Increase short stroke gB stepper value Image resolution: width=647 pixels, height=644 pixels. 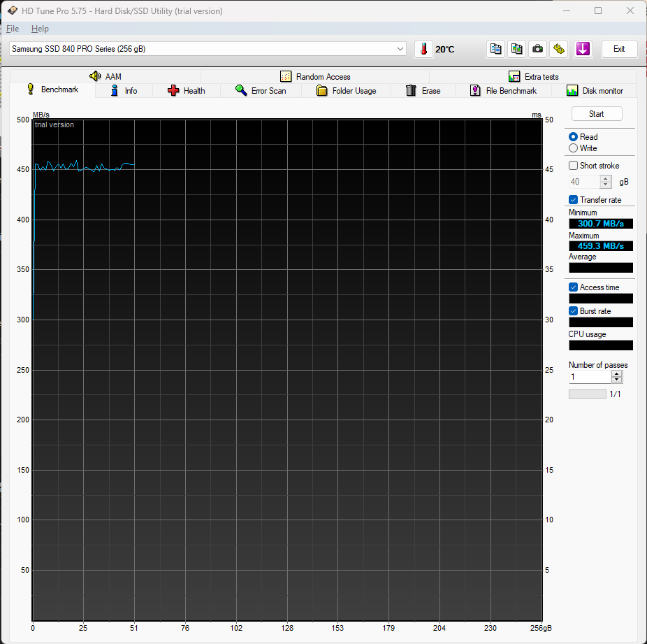[606, 178]
